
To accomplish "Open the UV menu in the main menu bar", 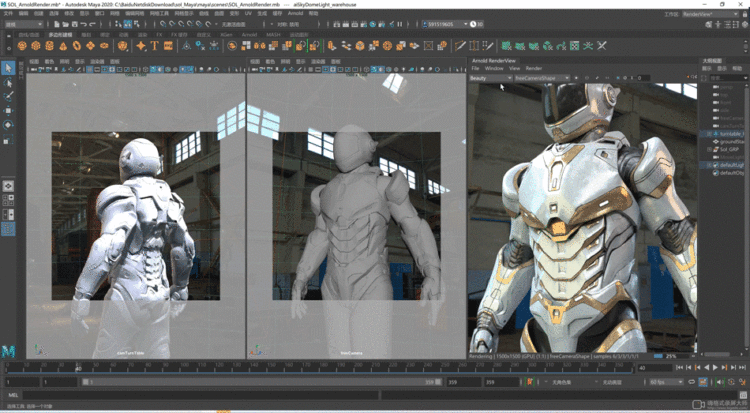I will click(248, 13).
